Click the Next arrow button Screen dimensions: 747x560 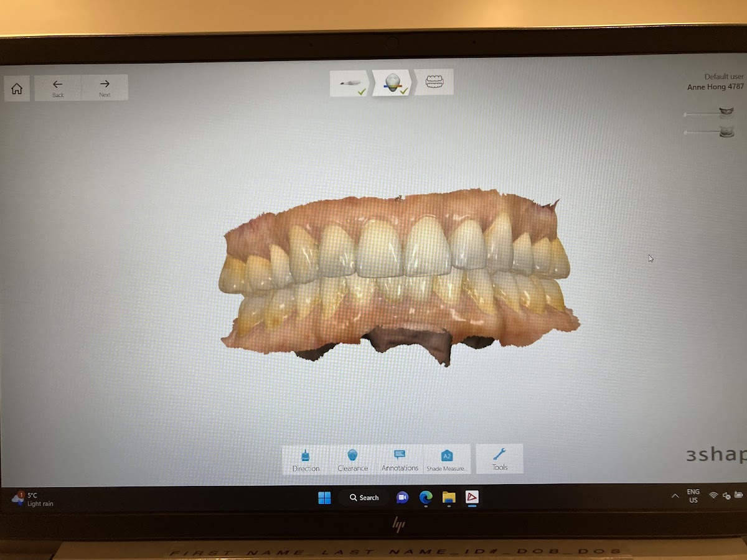[x=105, y=88]
